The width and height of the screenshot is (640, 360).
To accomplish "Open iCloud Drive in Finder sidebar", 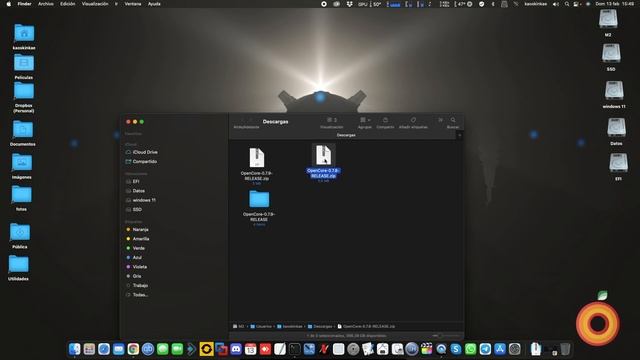I will pos(141,152).
